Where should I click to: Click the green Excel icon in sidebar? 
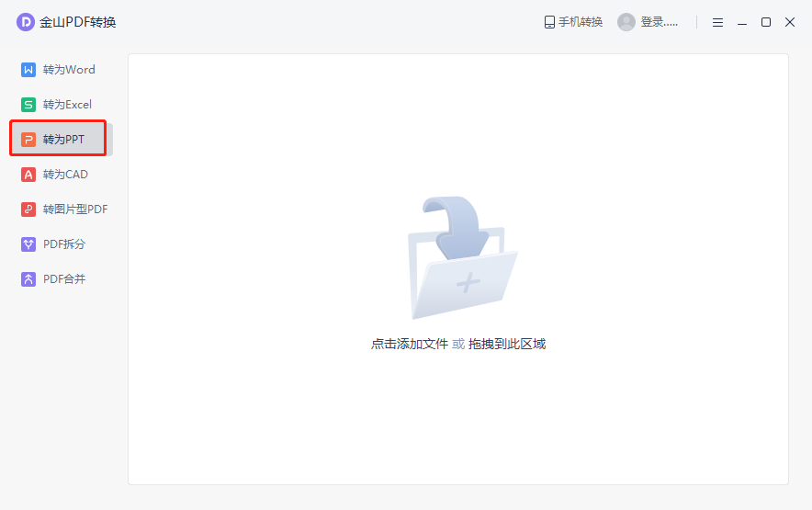point(28,105)
